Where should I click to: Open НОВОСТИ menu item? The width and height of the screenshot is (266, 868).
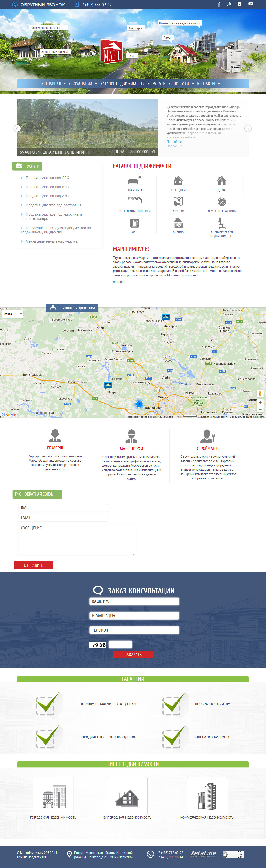click(x=181, y=84)
